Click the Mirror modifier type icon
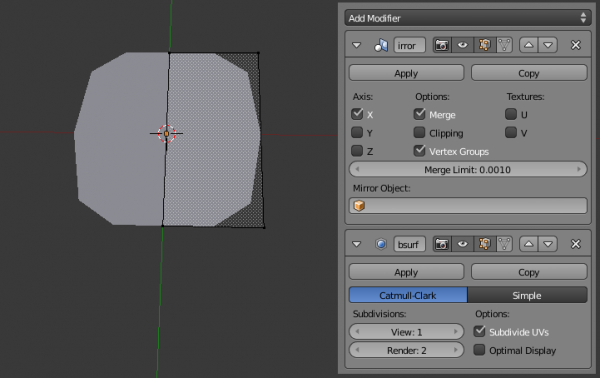 (x=381, y=45)
